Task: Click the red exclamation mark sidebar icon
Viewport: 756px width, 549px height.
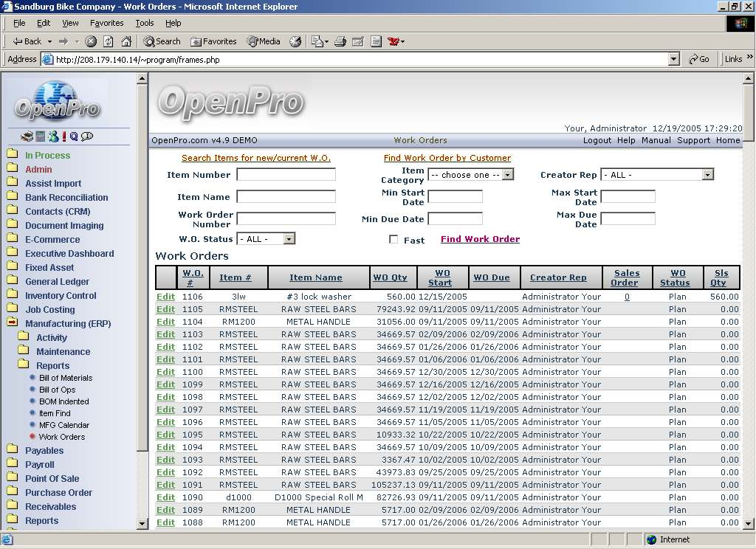Action: coord(64,137)
